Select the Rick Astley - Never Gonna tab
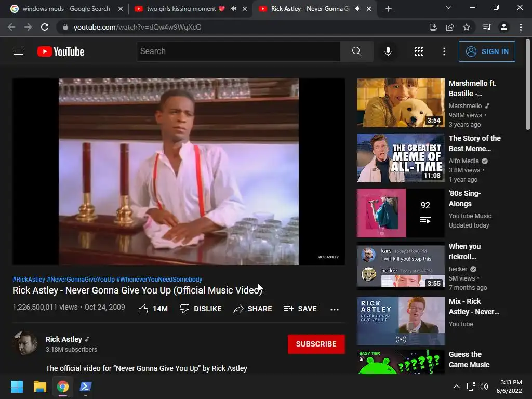The width and height of the screenshot is (532, 399). pyautogui.click(x=310, y=9)
